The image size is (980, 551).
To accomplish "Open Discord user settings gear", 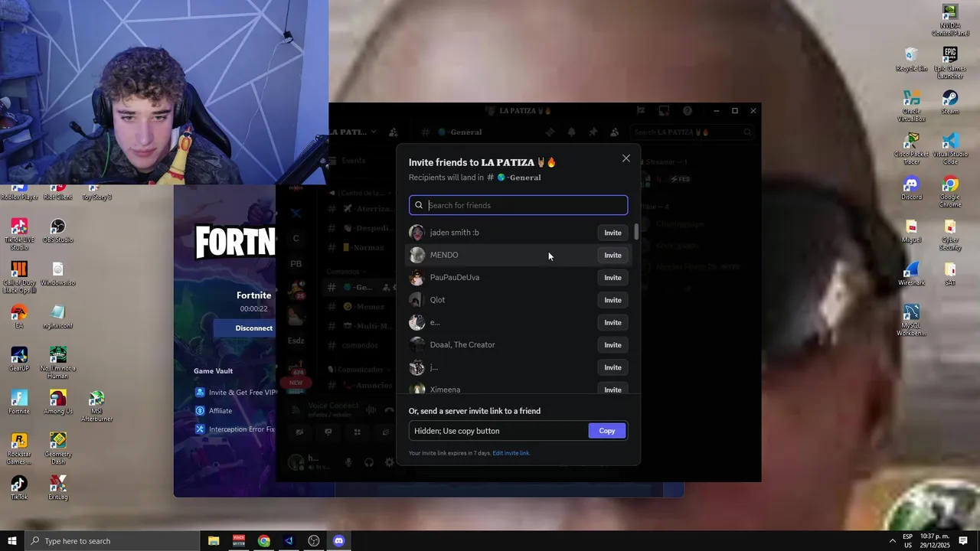I will tap(389, 462).
